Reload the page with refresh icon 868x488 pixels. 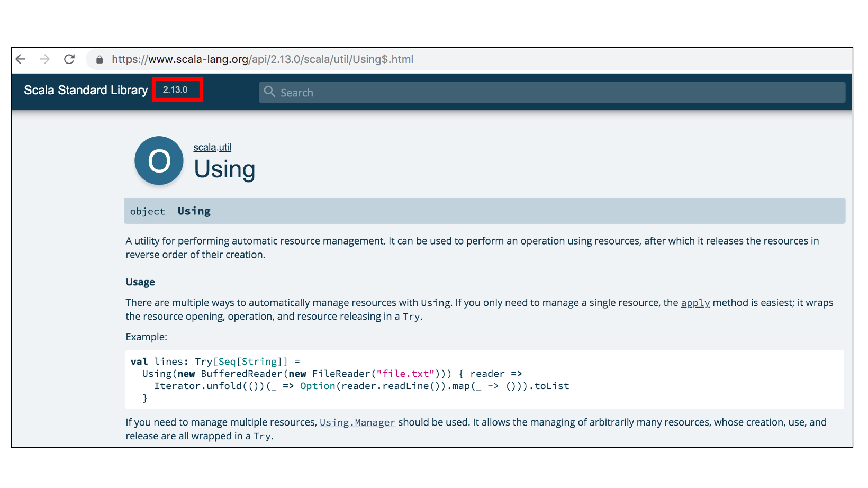(69, 59)
